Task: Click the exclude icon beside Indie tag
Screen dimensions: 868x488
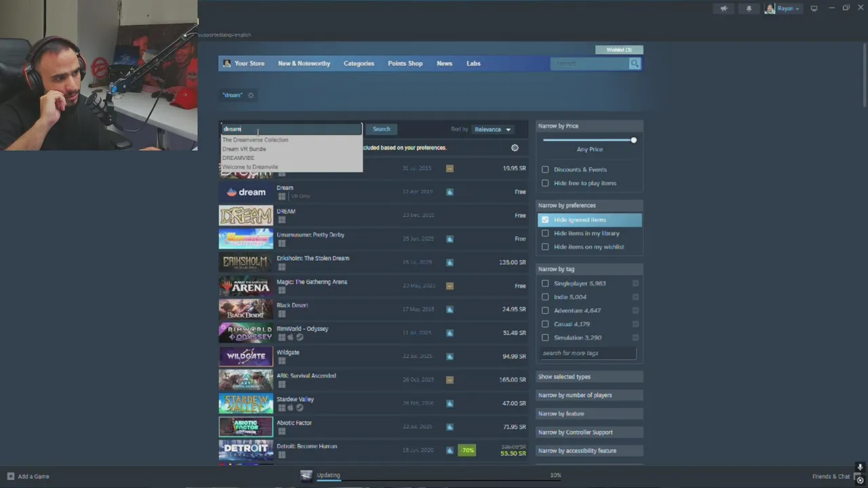Action: coord(635,297)
